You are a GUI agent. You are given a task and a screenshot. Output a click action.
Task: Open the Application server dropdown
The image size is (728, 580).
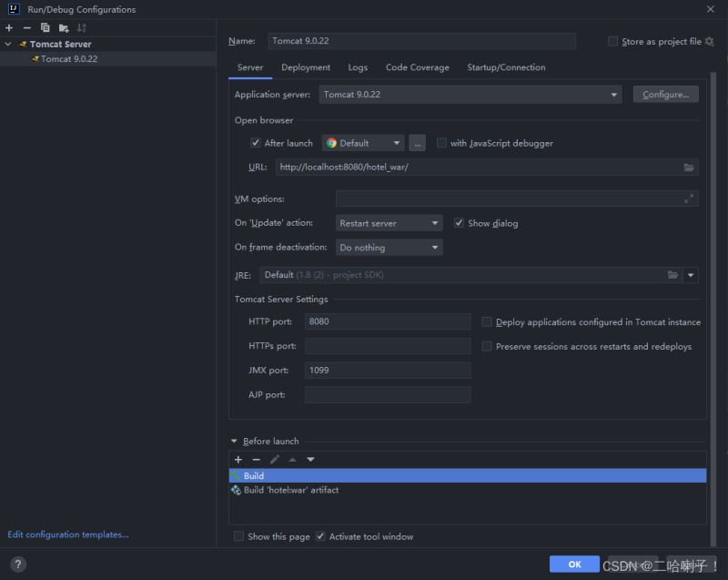pos(615,95)
